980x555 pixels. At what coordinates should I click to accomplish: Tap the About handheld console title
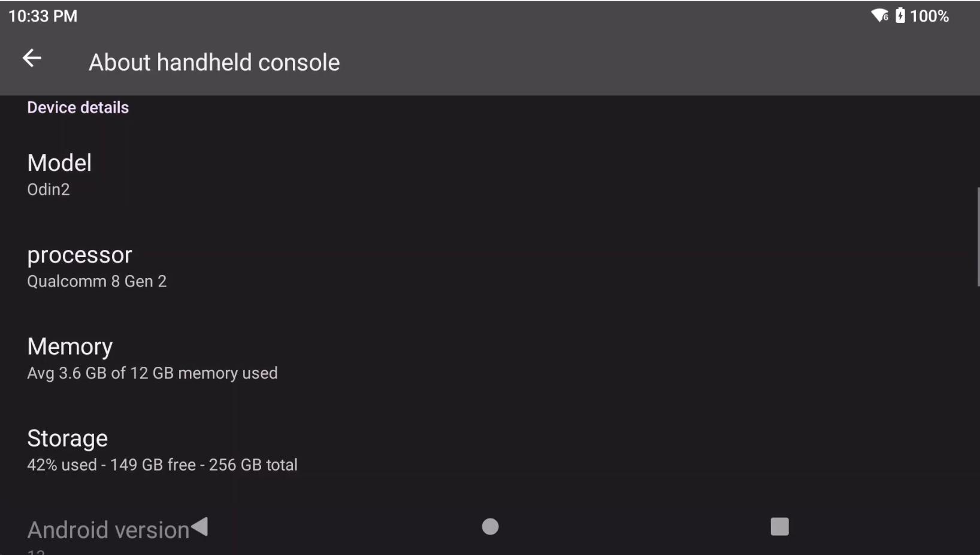[x=214, y=62]
